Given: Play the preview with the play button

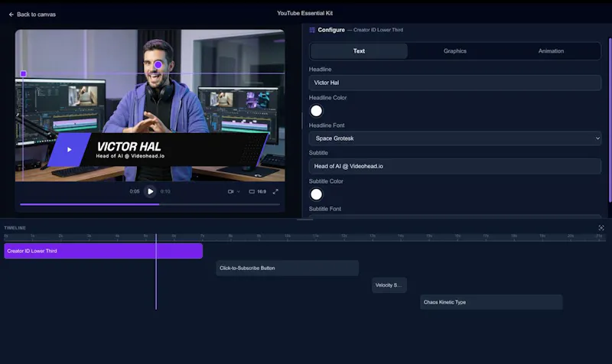Looking at the screenshot, I should click(150, 191).
